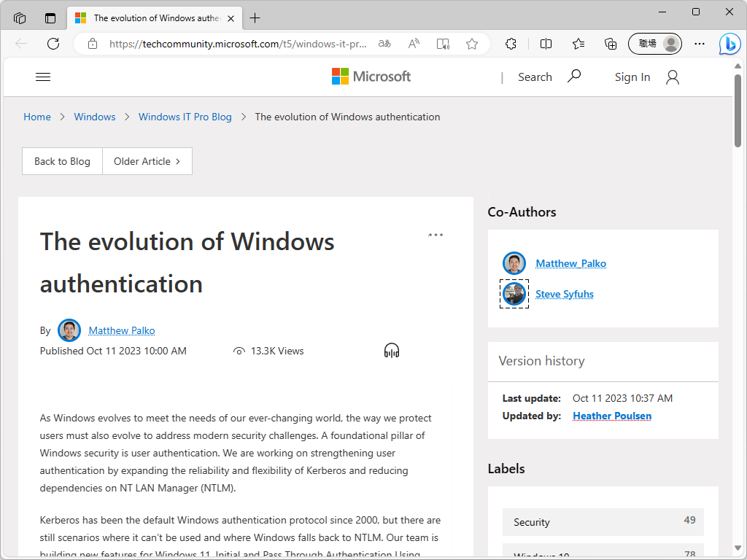Screen dimensions: 747x560
Task: Open the Windows IT Pro Blog breadcrumb
Action: click(185, 117)
